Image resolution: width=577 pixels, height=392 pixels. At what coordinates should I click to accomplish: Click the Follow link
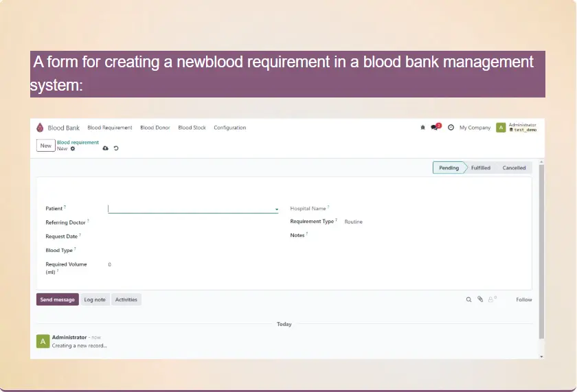pos(524,299)
